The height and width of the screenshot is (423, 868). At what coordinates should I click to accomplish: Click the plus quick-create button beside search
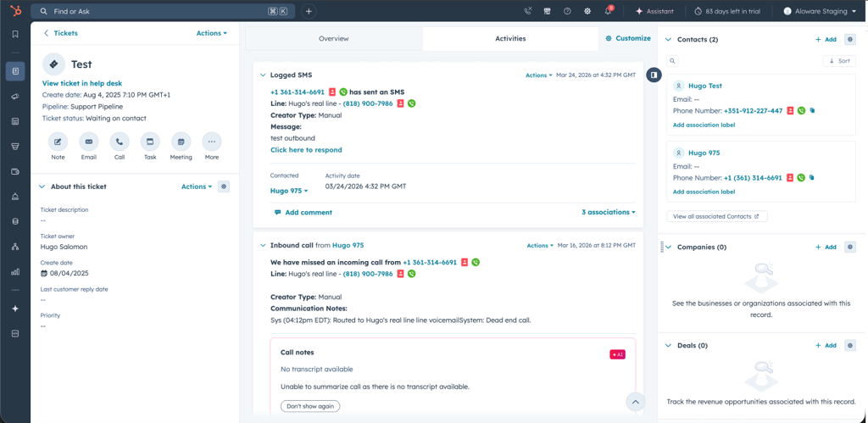(x=309, y=11)
